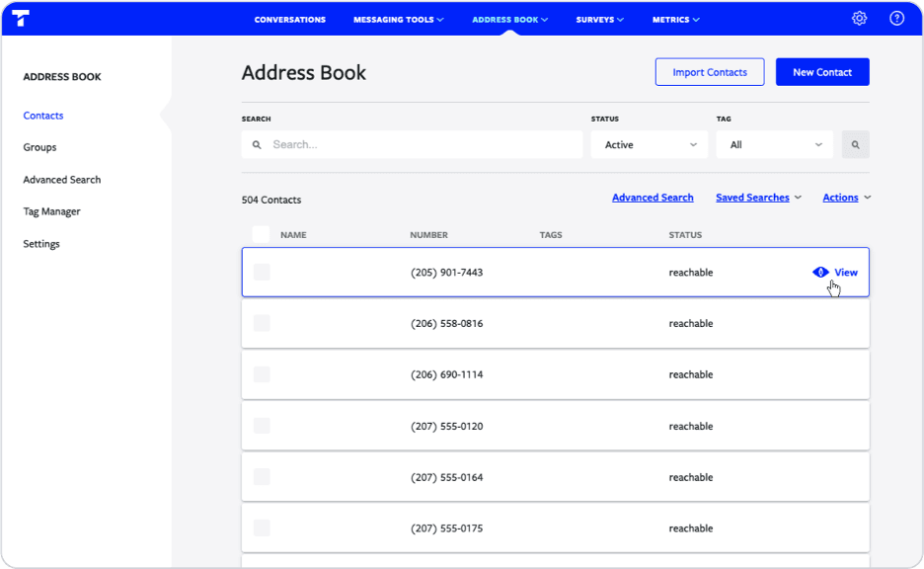Click reachable status for (206) 558-0816
Viewport: 924px width, 569px height.
(x=691, y=323)
